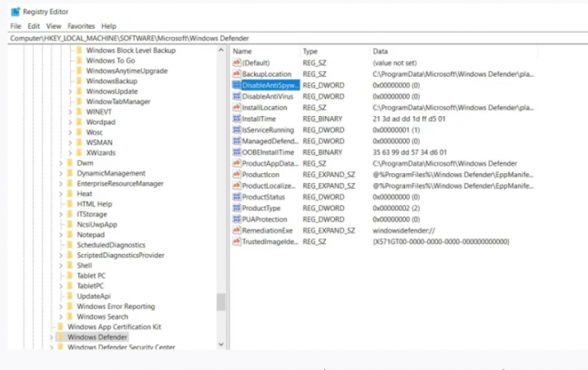588x370 pixels.
Task: Click the BackupLocation string value icon
Action: pyautogui.click(x=237, y=74)
